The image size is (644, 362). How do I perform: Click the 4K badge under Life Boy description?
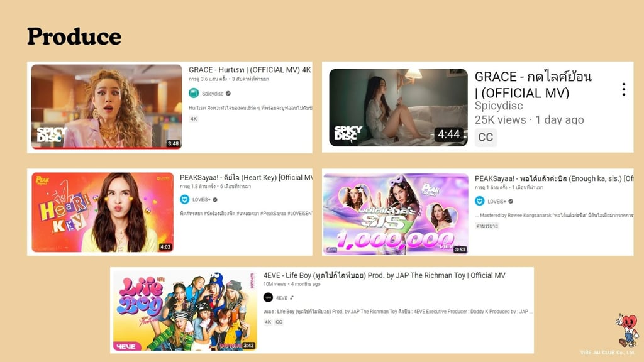point(268,322)
